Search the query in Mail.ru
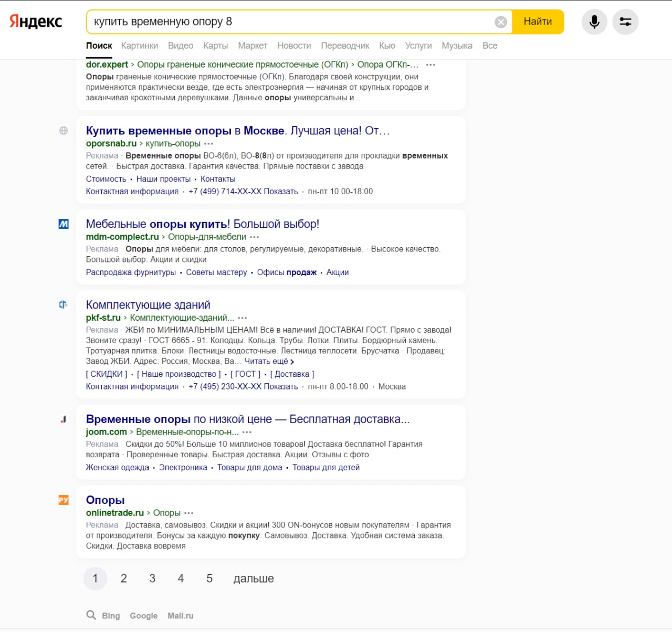672x632 pixels. coord(181,616)
